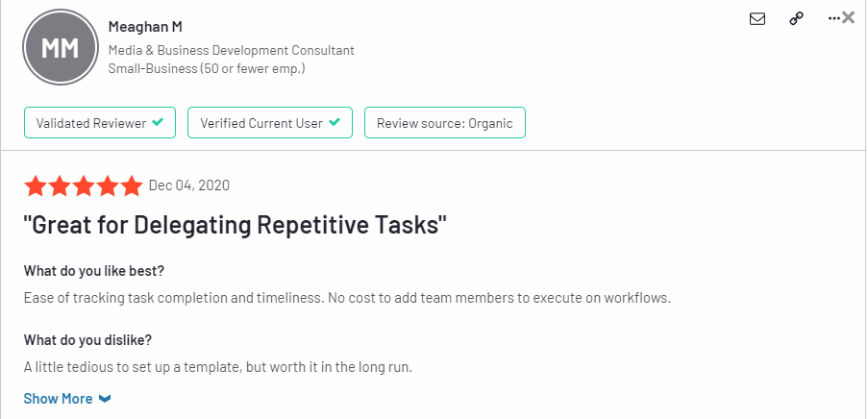Click the Validated Reviewer green checkmark
The image size is (868, 419).
(x=158, y=122)
